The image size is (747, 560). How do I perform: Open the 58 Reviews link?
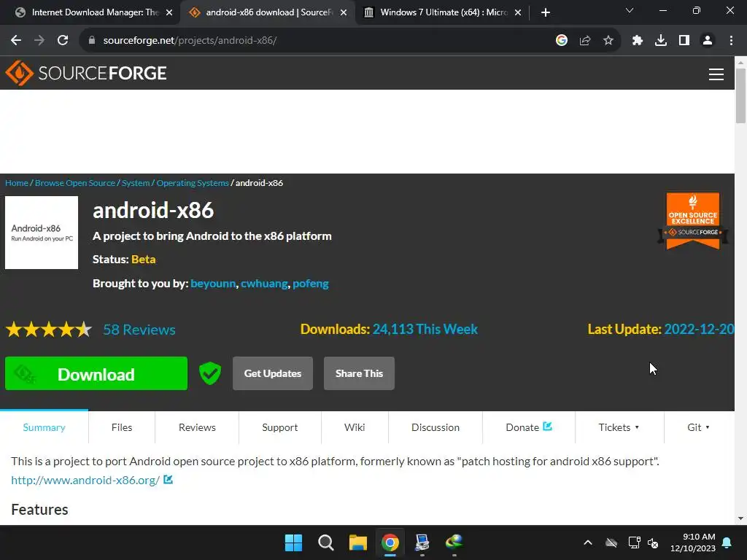(139, 330)
